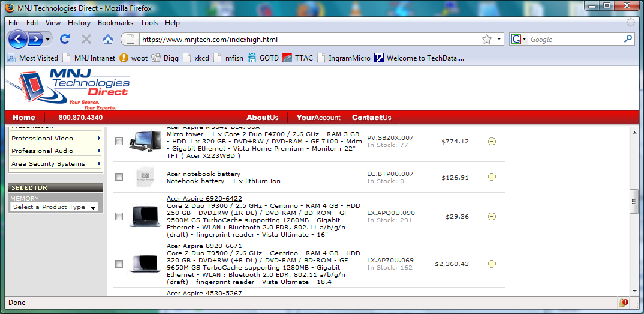Open the GOTD bookmark
Image resolution: width=644 pixels, height=314 pixels.
[x=263, y=58]
